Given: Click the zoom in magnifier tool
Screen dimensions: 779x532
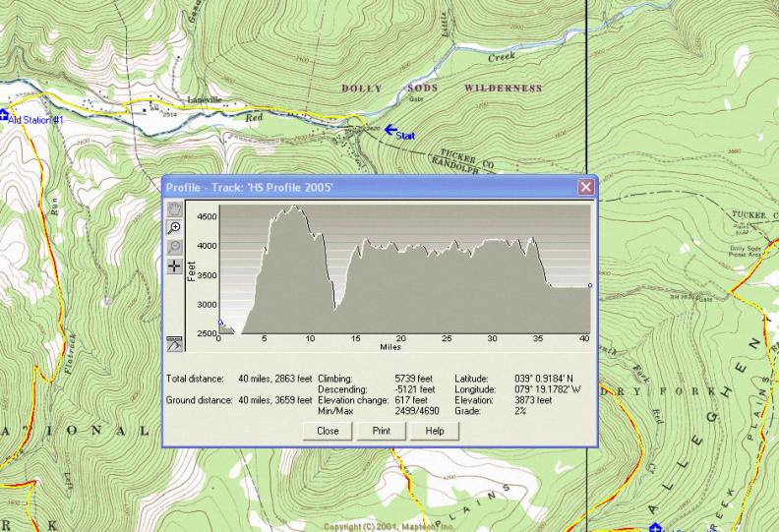Looking at the screenshot, I should 174,228.
